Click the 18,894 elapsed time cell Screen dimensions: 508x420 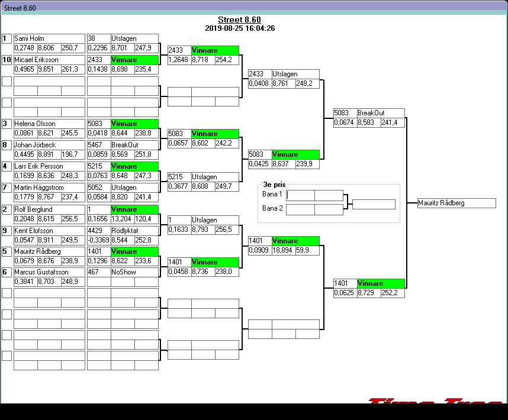click(284, 250)
